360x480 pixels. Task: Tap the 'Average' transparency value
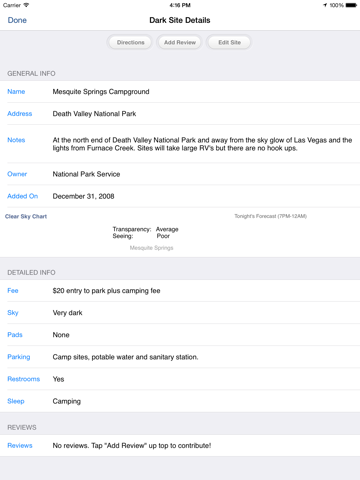pos(167,229)
